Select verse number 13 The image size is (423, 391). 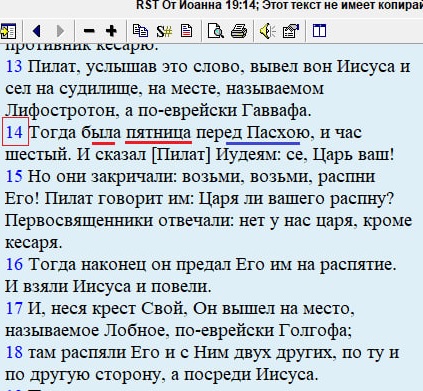[x=14, y=67]
